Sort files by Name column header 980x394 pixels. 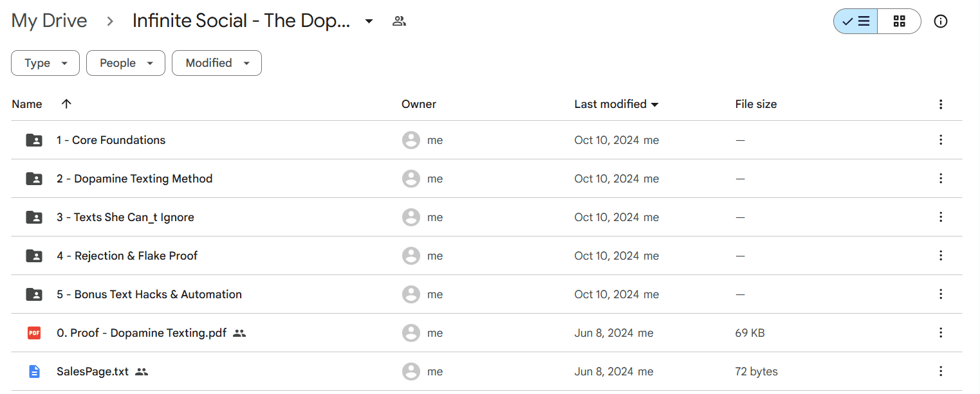pyautogui.click(x=27, y=104)
